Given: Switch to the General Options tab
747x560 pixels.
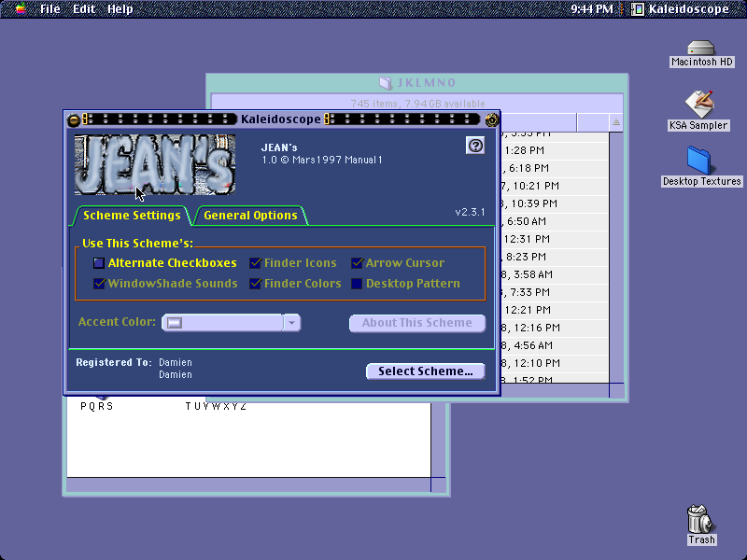Looking at the screenshot, I should point(250,216).
